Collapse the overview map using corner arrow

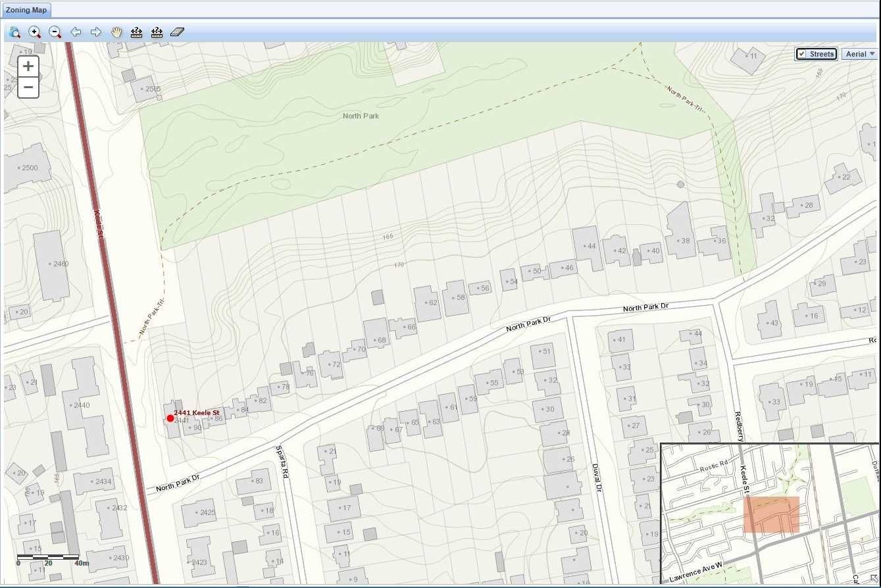pos(874,579)
